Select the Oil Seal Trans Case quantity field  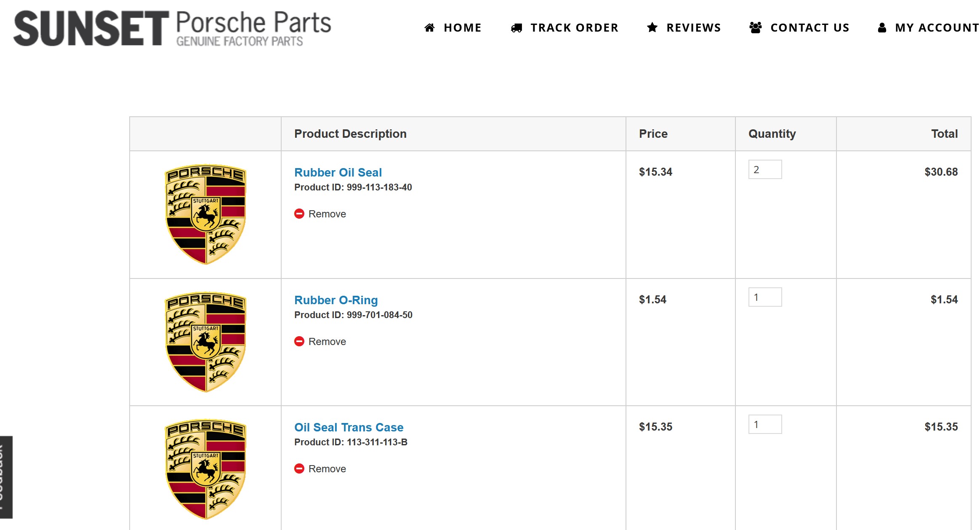pyautogui.click(x=765, y=424)
